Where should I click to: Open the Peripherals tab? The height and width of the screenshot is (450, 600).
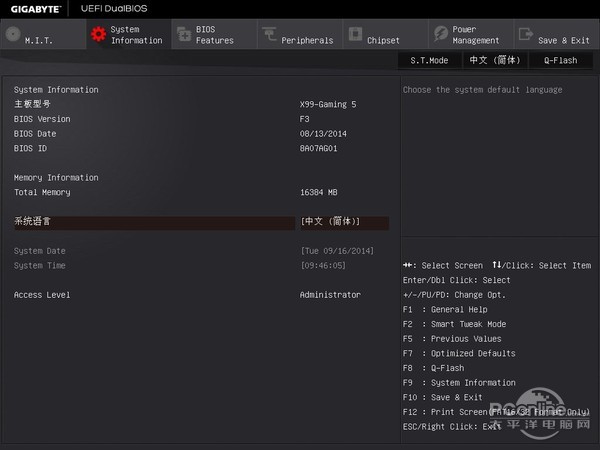point(300,34)
